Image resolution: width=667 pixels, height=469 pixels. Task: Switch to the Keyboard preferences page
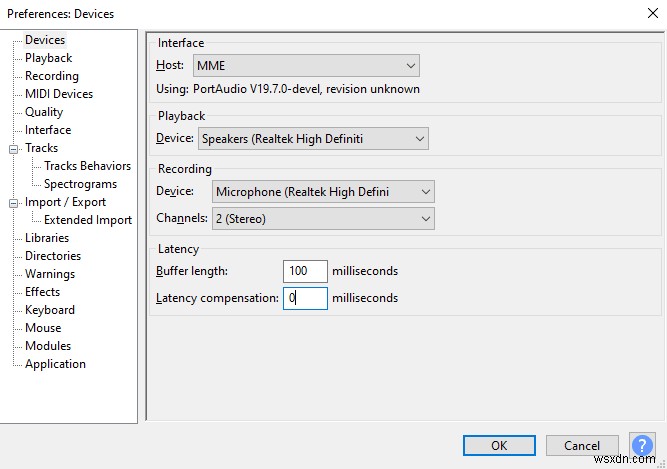pyautogui.click(x=50, y=310)
